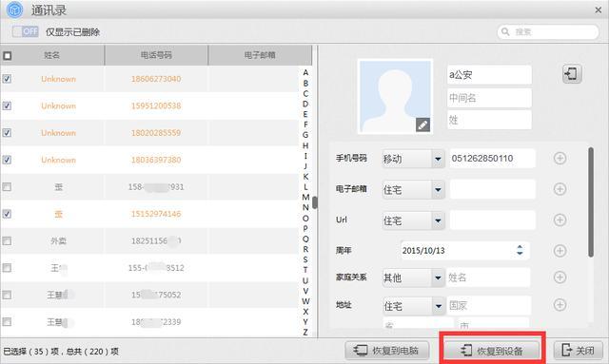Open the 移动 phone type dropdown
609x364 pixels.
tap(413, 159)
